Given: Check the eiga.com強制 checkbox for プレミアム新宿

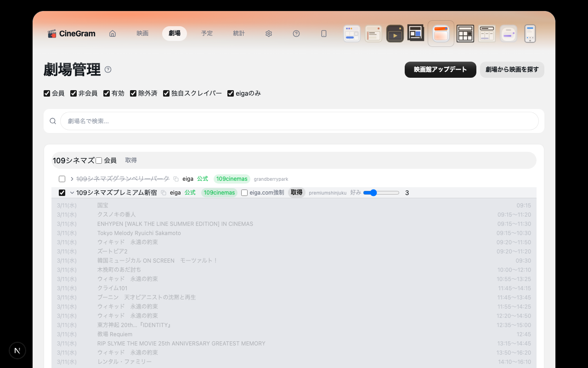Looking at the screenshot, I should coord(244,193).
